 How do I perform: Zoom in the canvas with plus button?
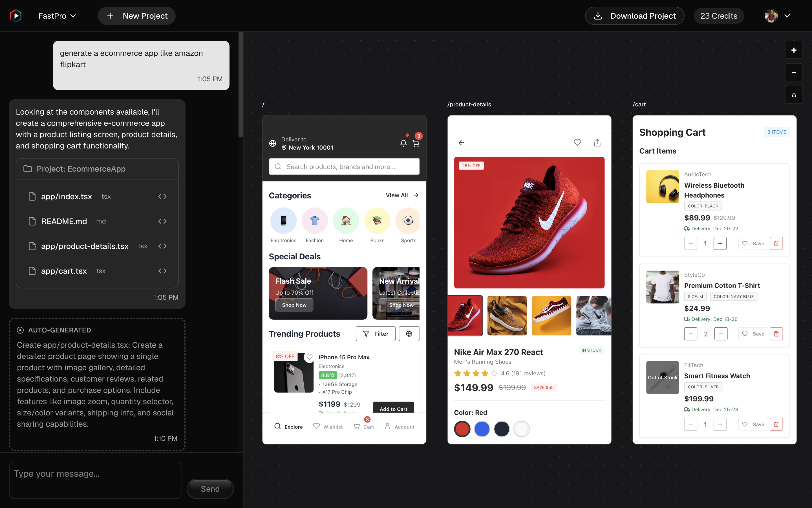(x=794, y=50)
